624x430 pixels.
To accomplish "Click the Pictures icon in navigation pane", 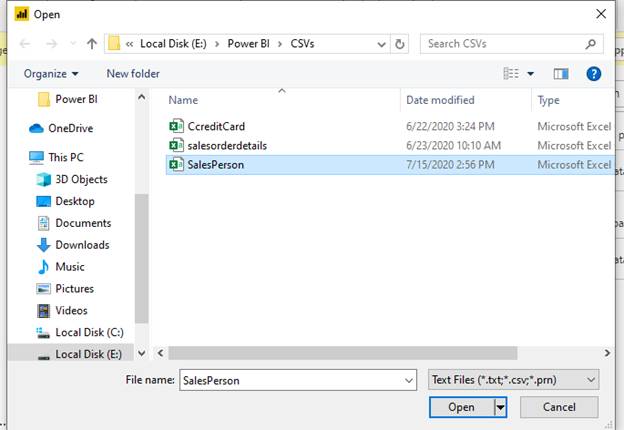I will tap(43, 288).
